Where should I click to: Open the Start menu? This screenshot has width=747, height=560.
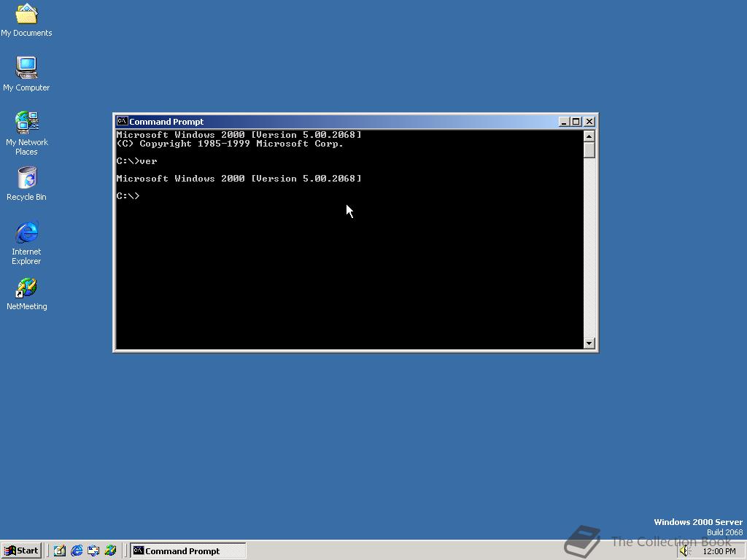(x=21, y=551)
